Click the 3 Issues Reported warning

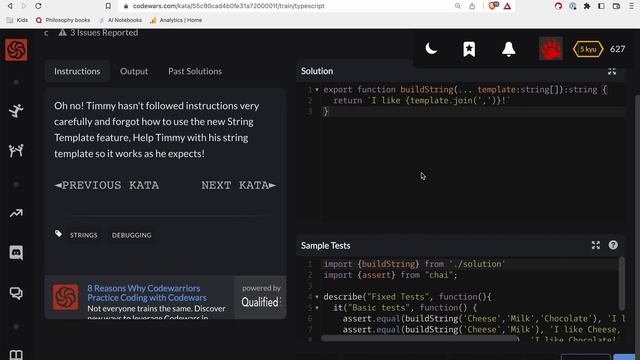coord(98,33)
